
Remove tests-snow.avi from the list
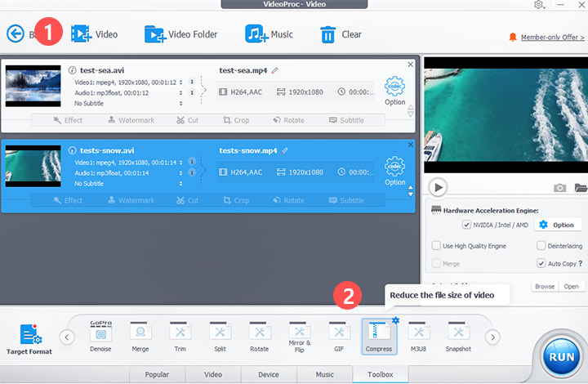tap(411, 145)
